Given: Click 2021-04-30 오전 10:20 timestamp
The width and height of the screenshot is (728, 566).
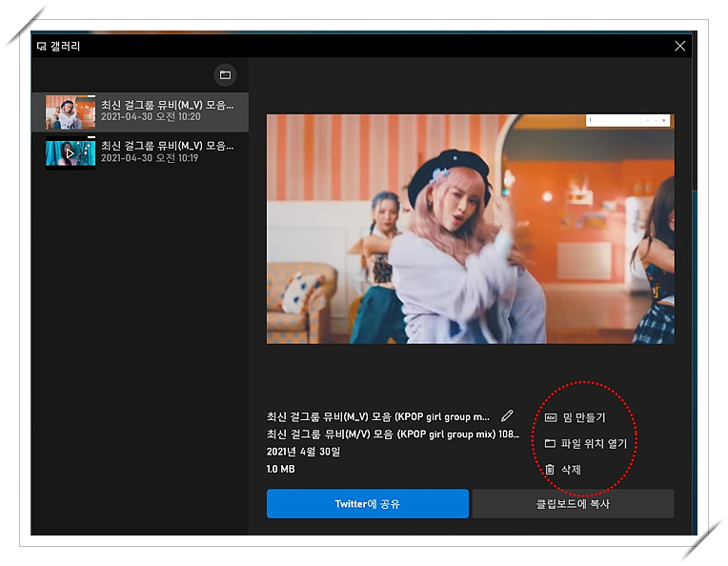Looking at the screenshot, I should [x=151, y=116].
